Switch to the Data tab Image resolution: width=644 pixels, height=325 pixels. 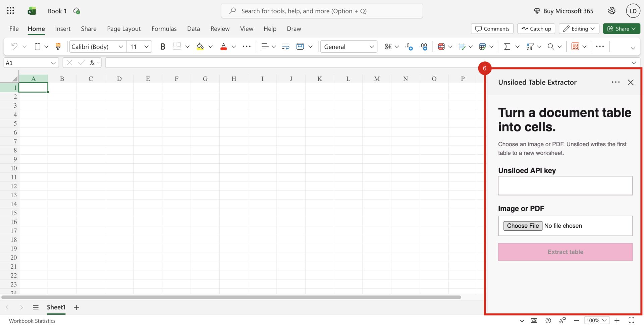point(194,29)
